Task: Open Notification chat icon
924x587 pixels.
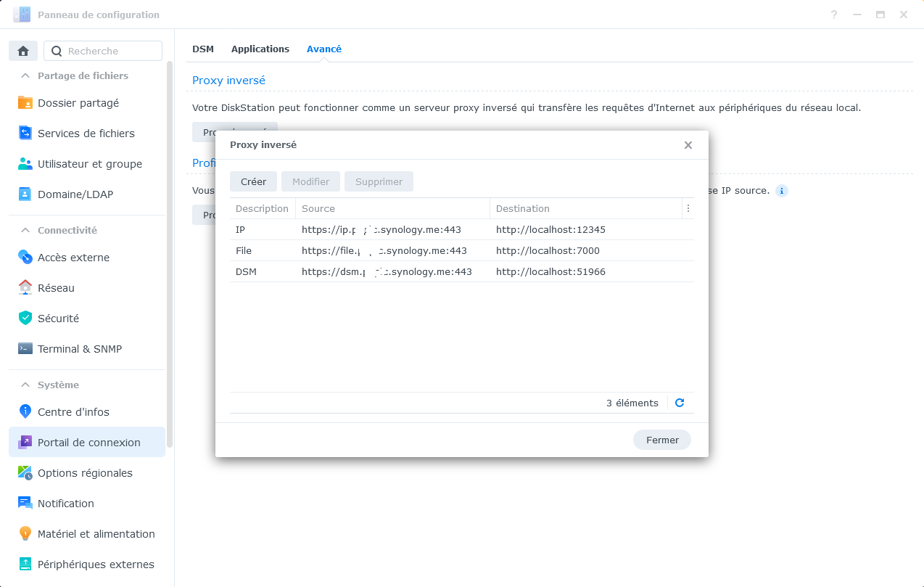Action: (x=25, y=504)
